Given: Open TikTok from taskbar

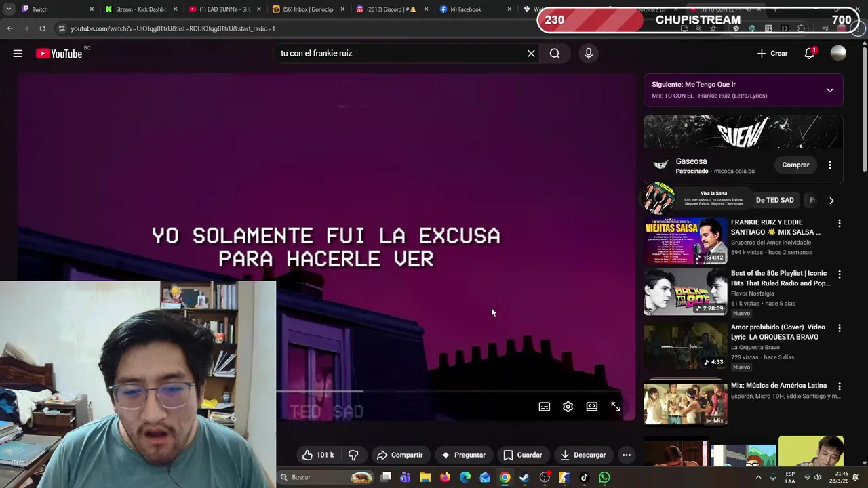Looking at the screenshot, I should 585,477.
